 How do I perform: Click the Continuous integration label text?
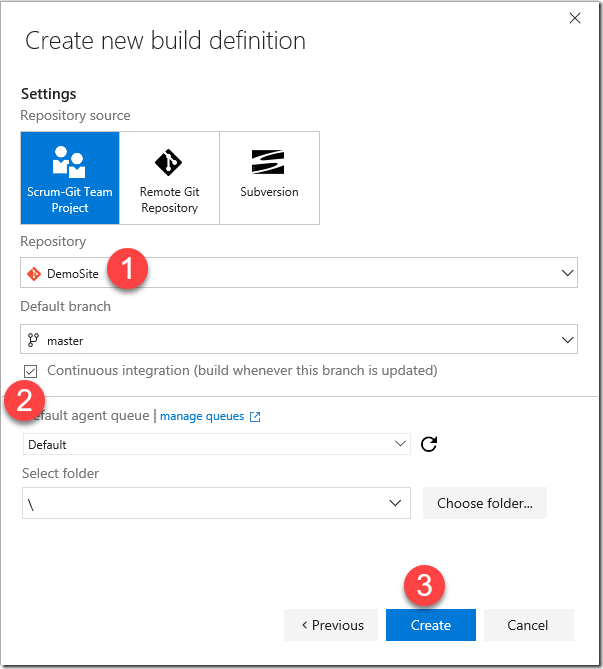[242, 370]
